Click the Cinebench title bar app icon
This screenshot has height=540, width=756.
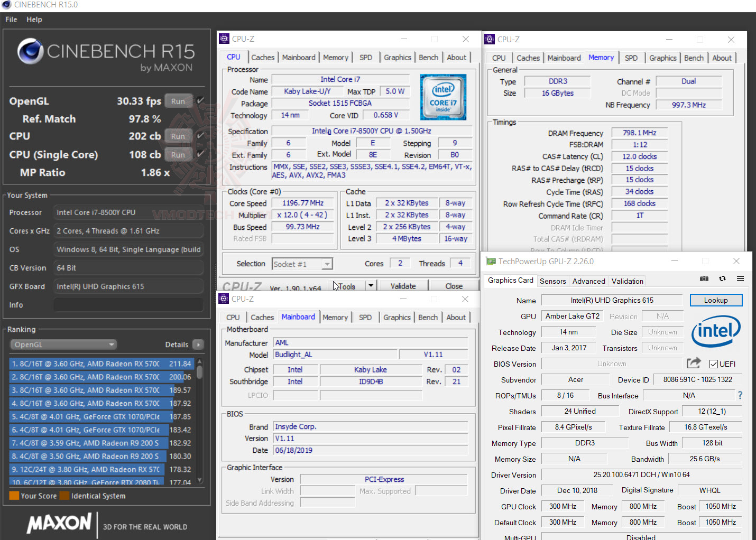point(6,5)
